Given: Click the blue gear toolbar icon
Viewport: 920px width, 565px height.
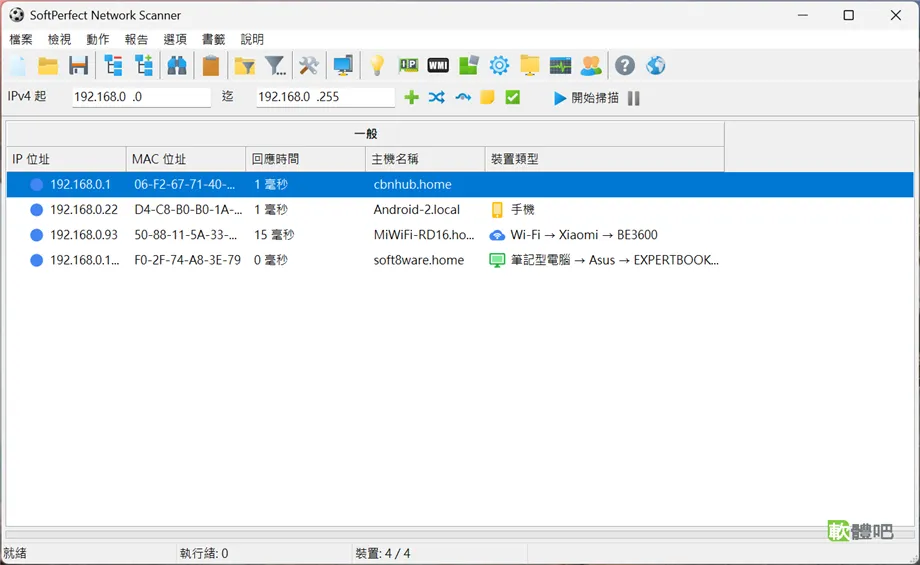Looking at the screenshot, I should coord(499,66).
